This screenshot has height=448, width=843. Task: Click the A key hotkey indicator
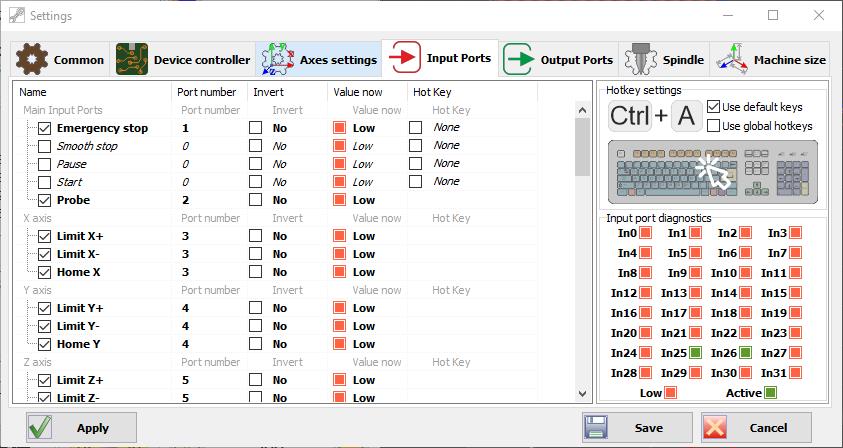click(687, 116)
